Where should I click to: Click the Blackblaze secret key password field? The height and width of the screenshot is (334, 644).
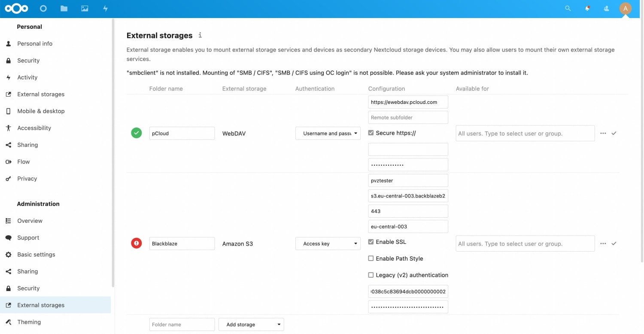point(408,307)
